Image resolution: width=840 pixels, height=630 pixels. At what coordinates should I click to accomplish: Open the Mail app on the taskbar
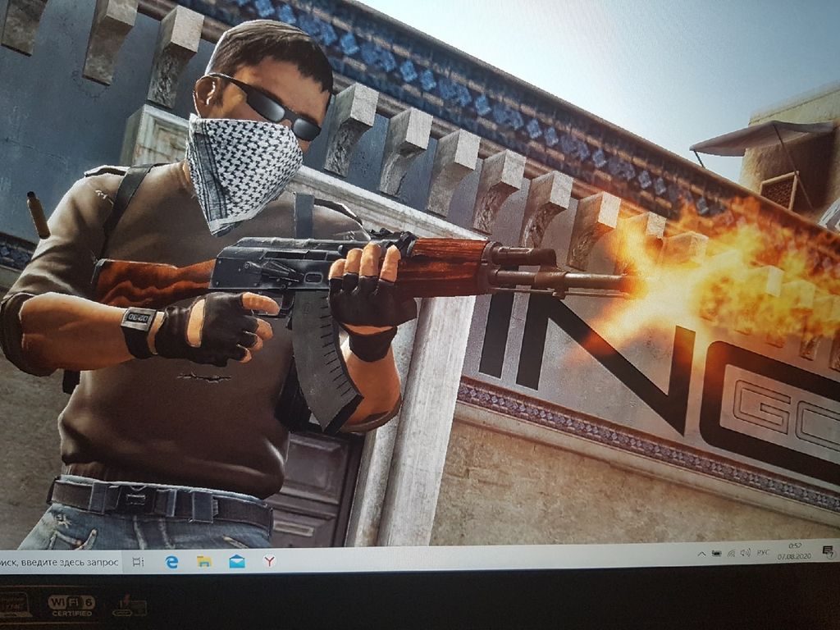point(237,561)
